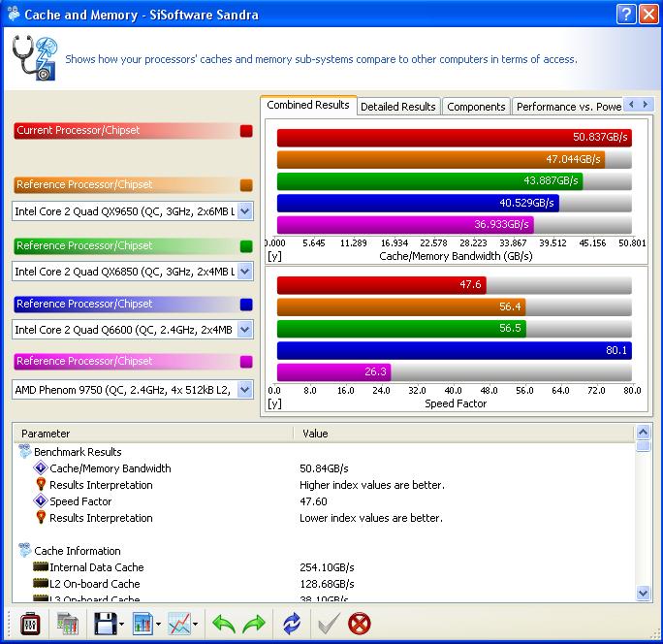Select the L2 On-board Cache row
This screenshot has width=663, height=644.
coord(324,584)
